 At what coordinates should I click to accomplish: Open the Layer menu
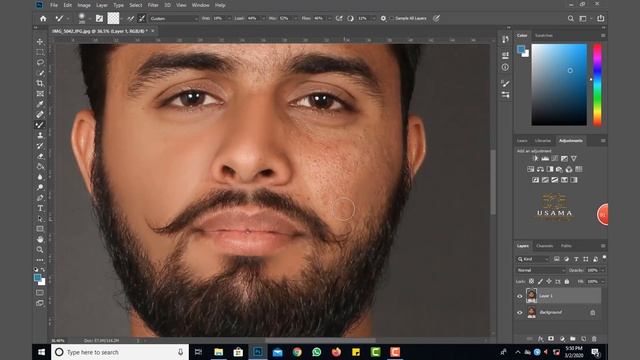[102, 5]
